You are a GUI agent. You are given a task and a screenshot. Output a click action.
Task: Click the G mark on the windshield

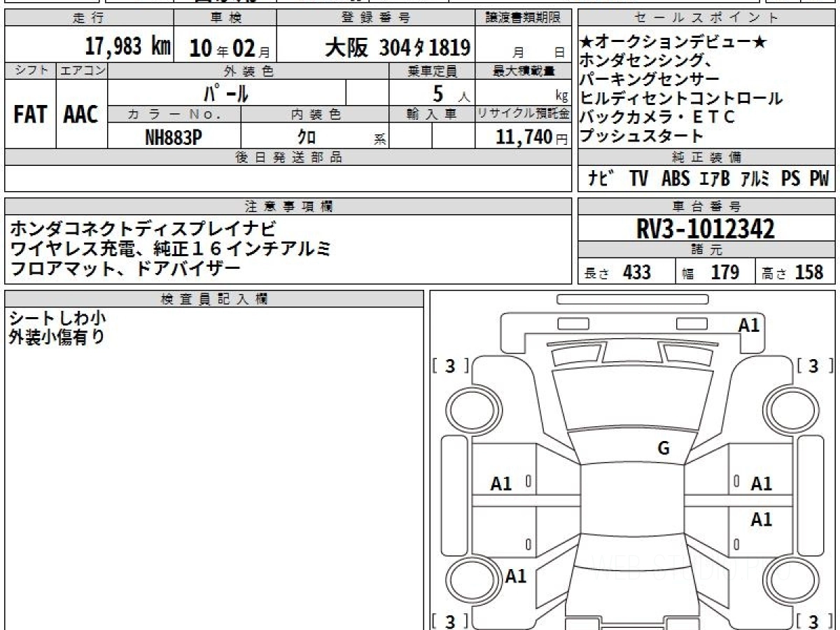(664, 449)
